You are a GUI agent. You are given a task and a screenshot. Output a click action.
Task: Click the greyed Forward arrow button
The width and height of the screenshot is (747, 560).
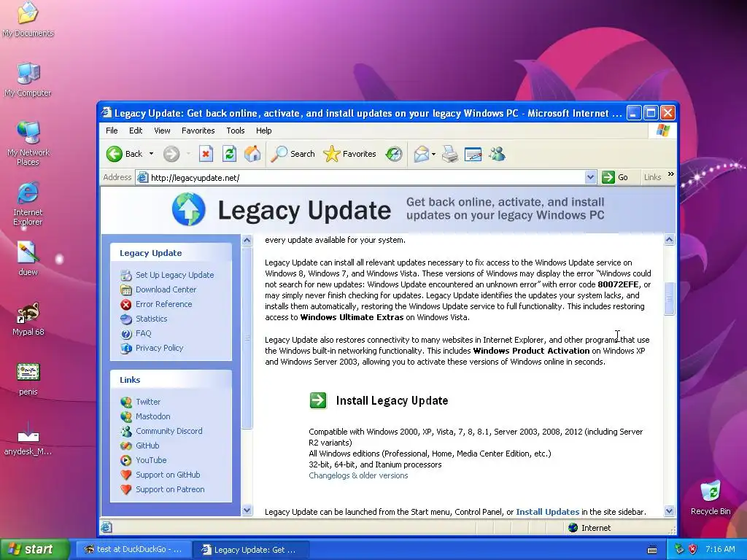point(171,154)
